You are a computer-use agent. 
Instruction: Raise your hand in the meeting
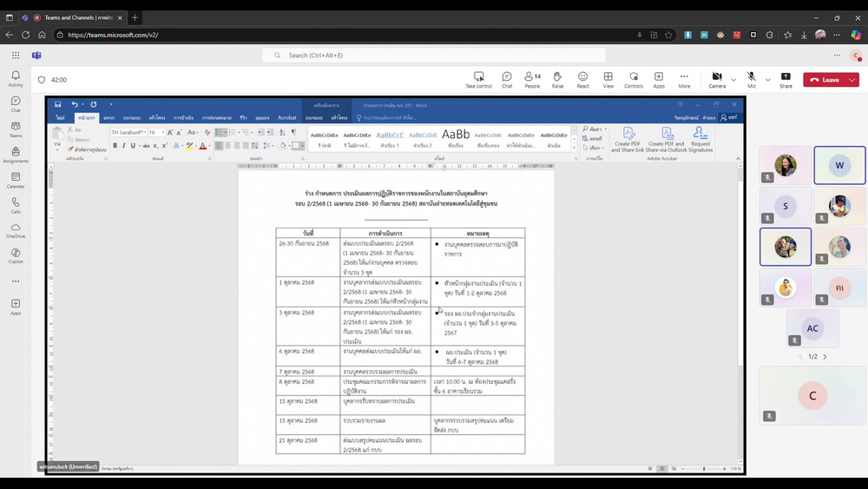coord(557,80)
